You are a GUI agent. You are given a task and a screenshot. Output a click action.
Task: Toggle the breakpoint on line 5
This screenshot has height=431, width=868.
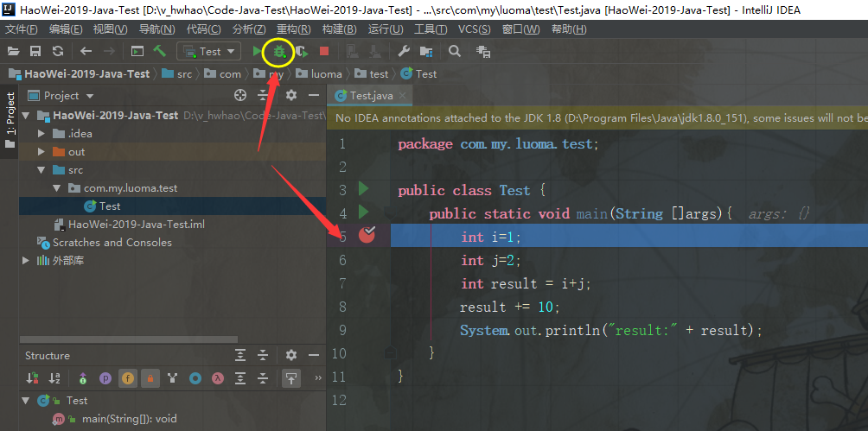point(367,236)
